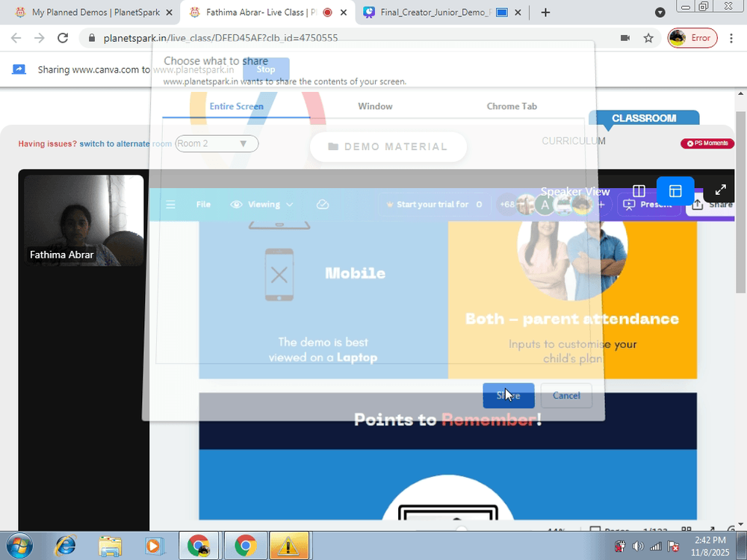Open Windows Media Player from taskbar
Viewport: 747px width, 560px height.
click(154, 546)
